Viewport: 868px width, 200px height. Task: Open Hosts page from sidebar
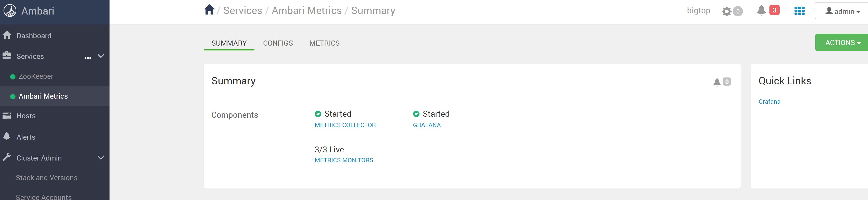(26, 116)
